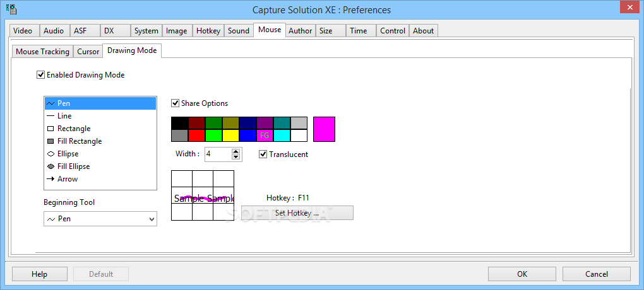Switch to the Cursor sub-tab
Viewport: 644px width, 290px height.
(88, 51)
